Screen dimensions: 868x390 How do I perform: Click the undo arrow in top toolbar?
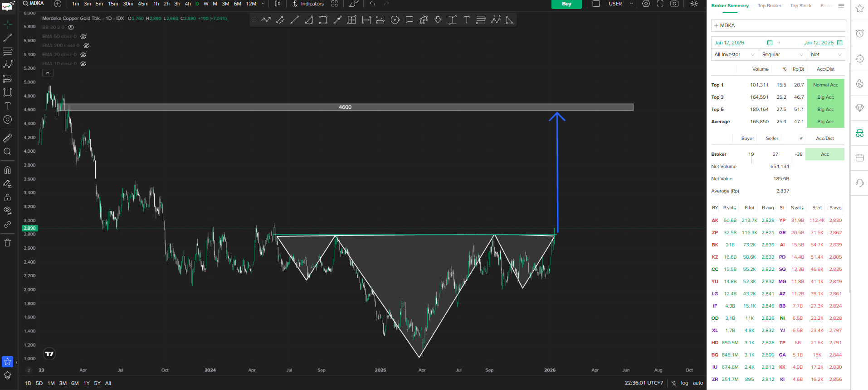point(372,4)
